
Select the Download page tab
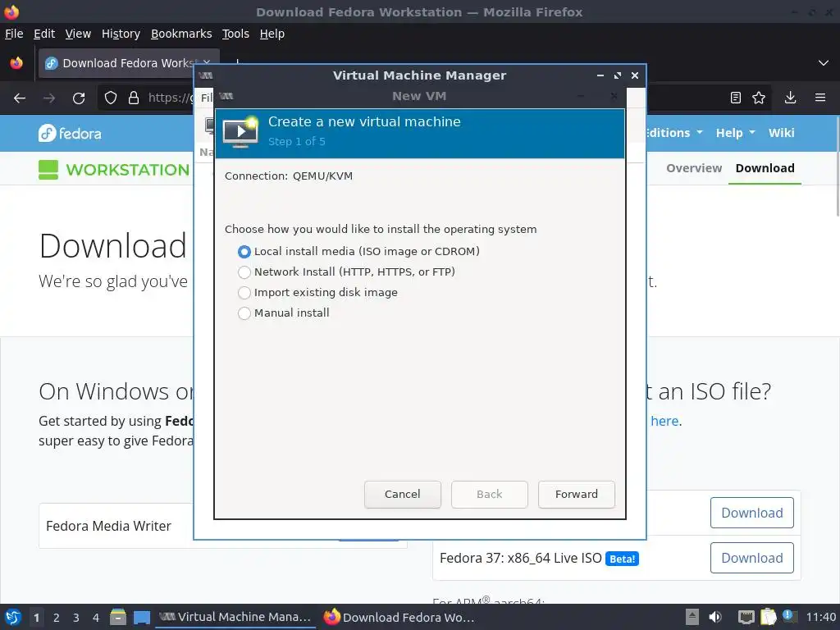click(x=765, y=168)
